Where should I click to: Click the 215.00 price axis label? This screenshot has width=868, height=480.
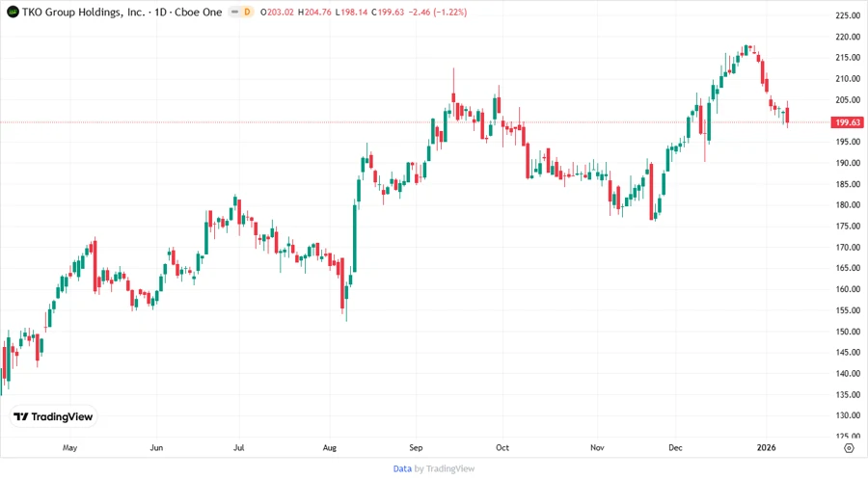(x=848, y=58)
